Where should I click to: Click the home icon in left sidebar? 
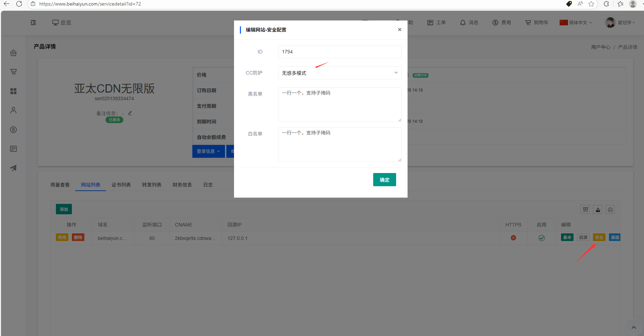pyautogui.click(x=13, y=53)
